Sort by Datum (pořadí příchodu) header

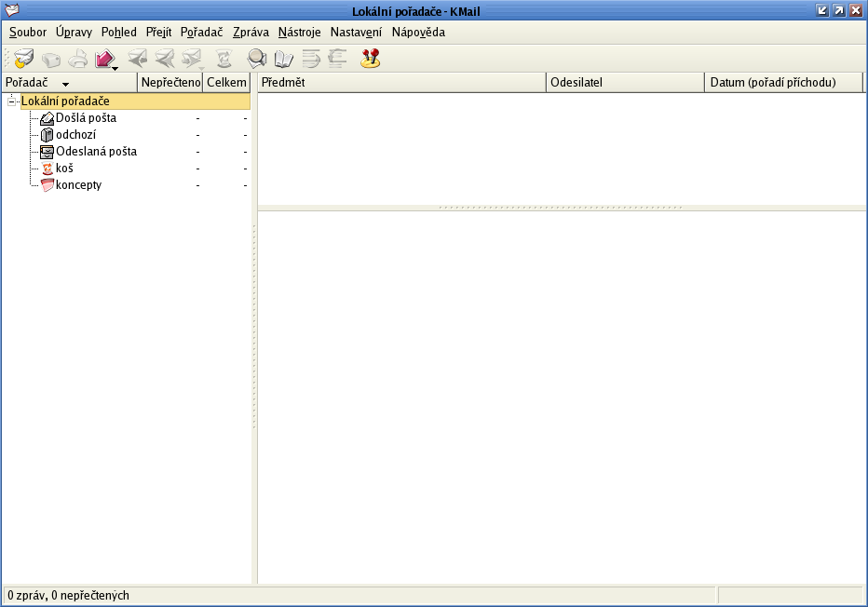[784, 83]
